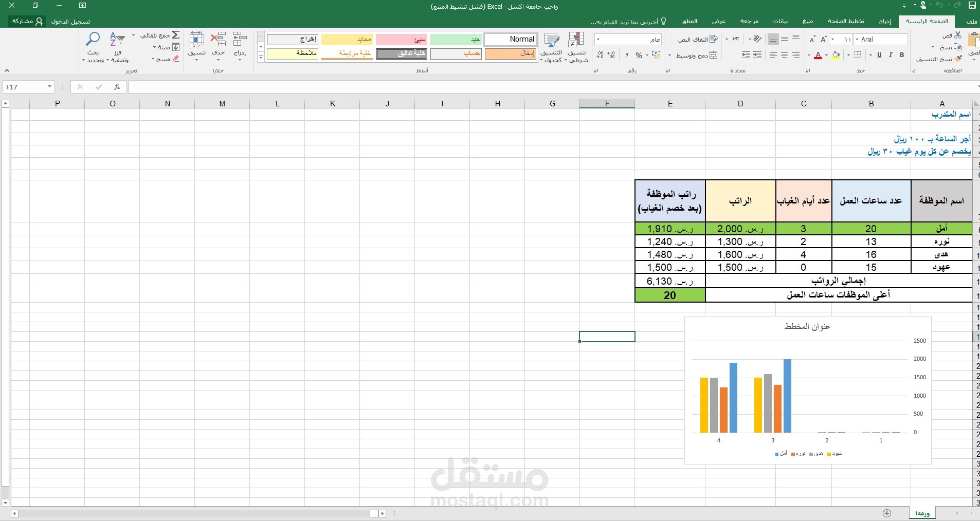The image size is (980, 521).
Task: Open the Arial font name dropdown
Action: (857, 40)
